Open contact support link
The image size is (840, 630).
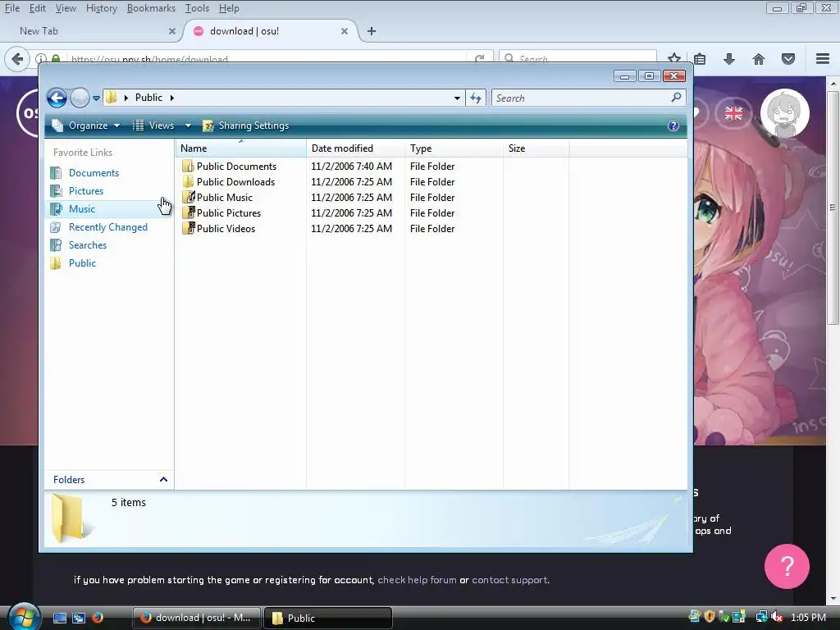509,580
